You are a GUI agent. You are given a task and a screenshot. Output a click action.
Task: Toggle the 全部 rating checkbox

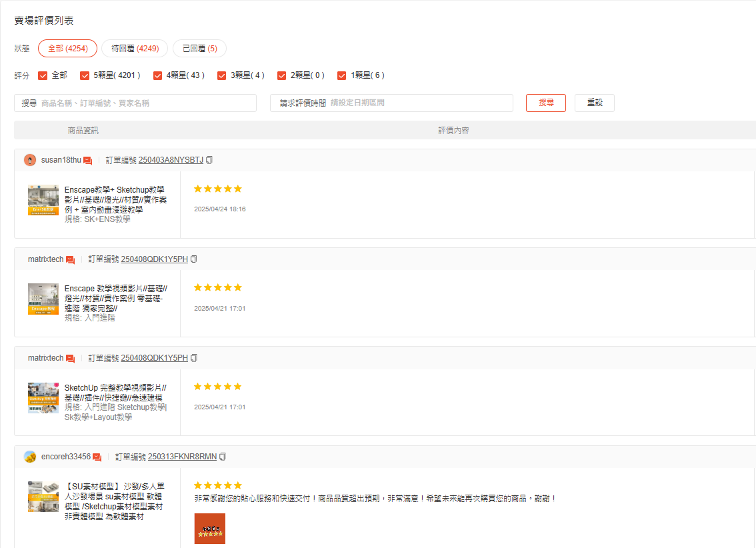(43, 75)
